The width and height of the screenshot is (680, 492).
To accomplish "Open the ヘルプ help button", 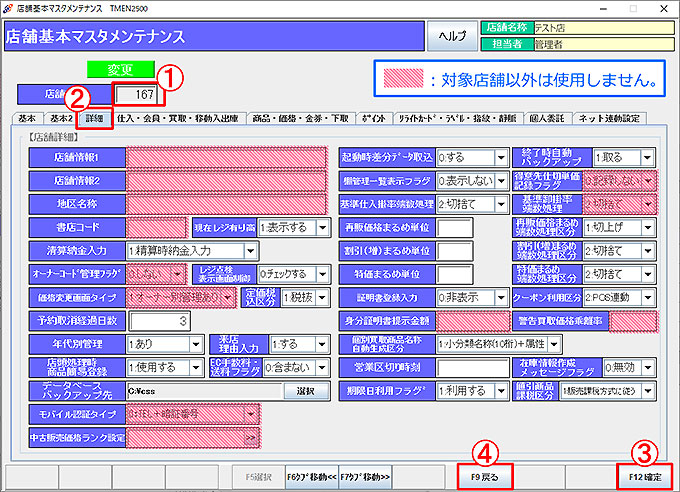I will pos(452,36).
